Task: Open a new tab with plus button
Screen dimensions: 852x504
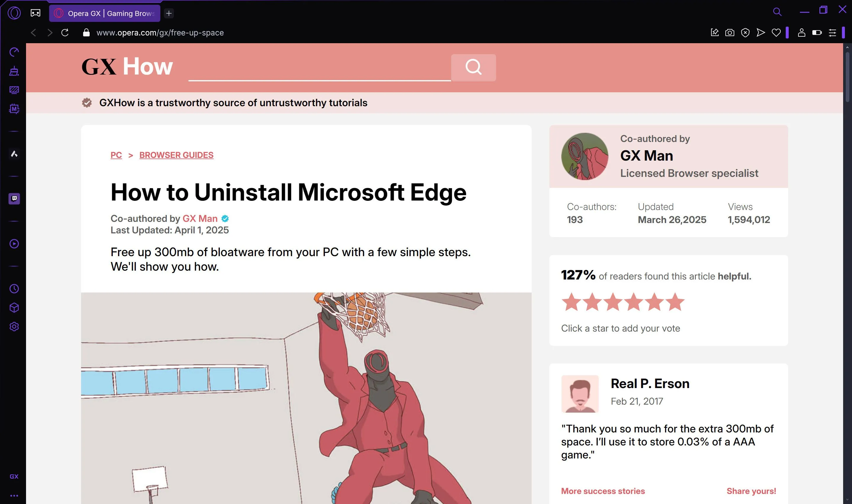Action: click(169, 13)
